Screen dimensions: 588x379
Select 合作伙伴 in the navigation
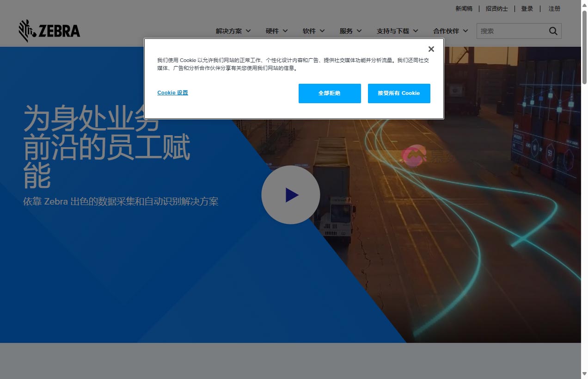click(451, 31)
